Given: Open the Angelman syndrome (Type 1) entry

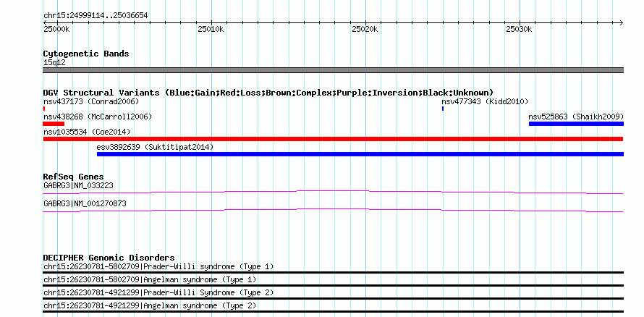Looking at the screenshot, I should point(150,279).
